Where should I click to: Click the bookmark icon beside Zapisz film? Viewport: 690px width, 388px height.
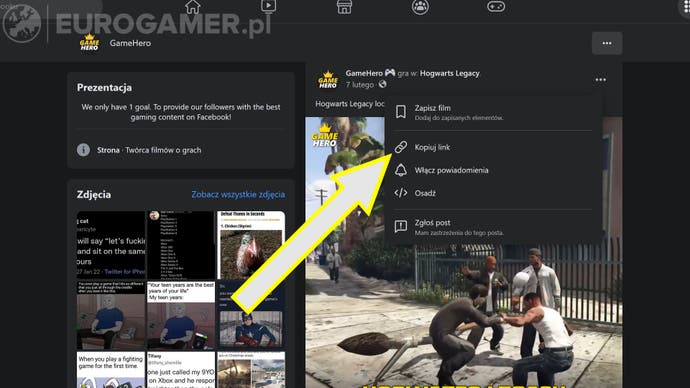(x=400, y=112)
